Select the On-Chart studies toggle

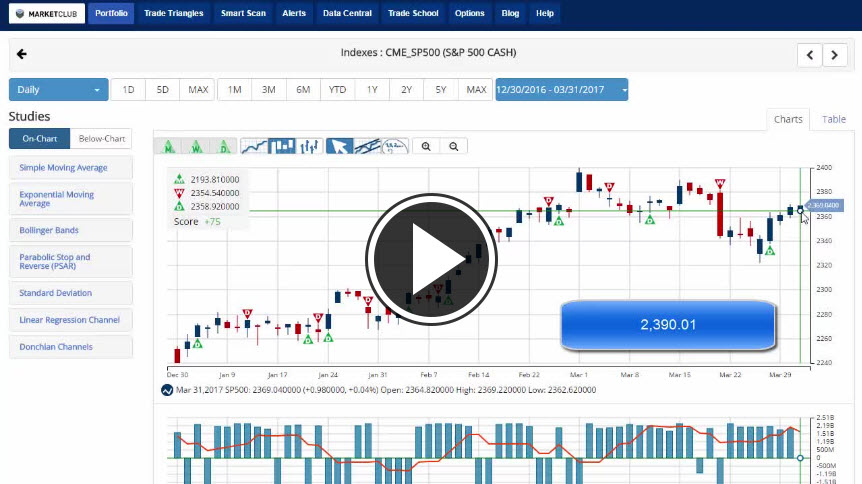[40, 139]
